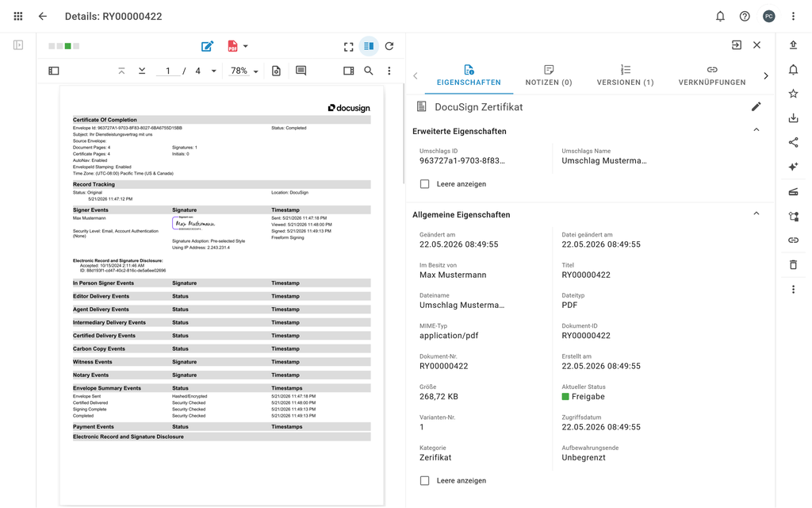
Task: Share the document
Action: pos(793,143)
